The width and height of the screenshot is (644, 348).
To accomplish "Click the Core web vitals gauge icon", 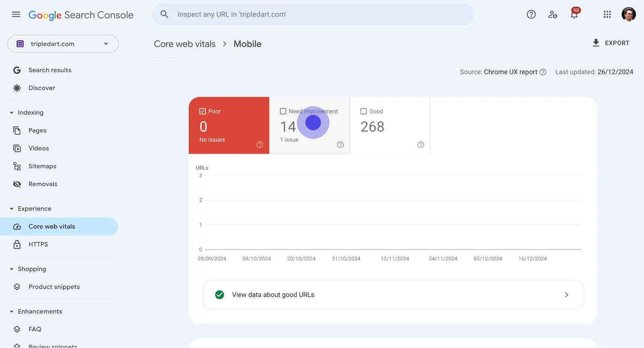I will coord(17,227).
